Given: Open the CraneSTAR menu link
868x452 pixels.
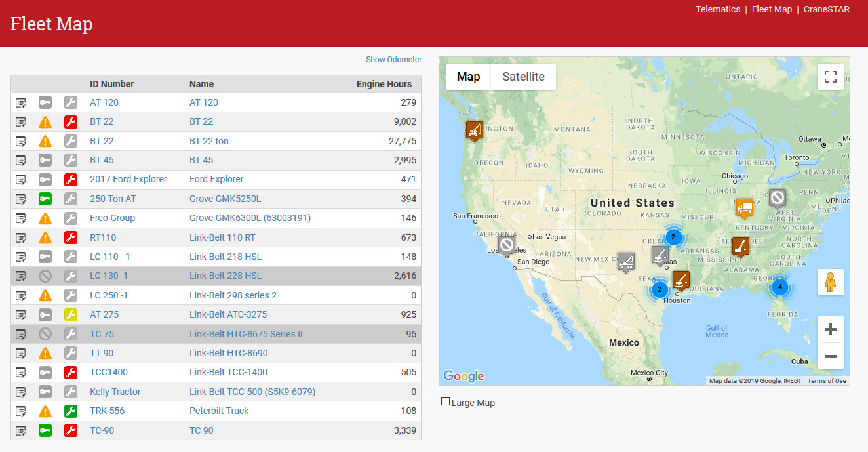Looking at the screenshot, I should [x=827, y=9].
